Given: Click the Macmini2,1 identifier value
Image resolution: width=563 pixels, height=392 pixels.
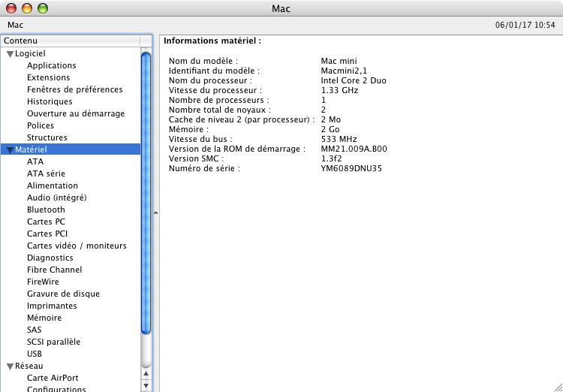Looking at the screenshot, I should coord(344,71).
